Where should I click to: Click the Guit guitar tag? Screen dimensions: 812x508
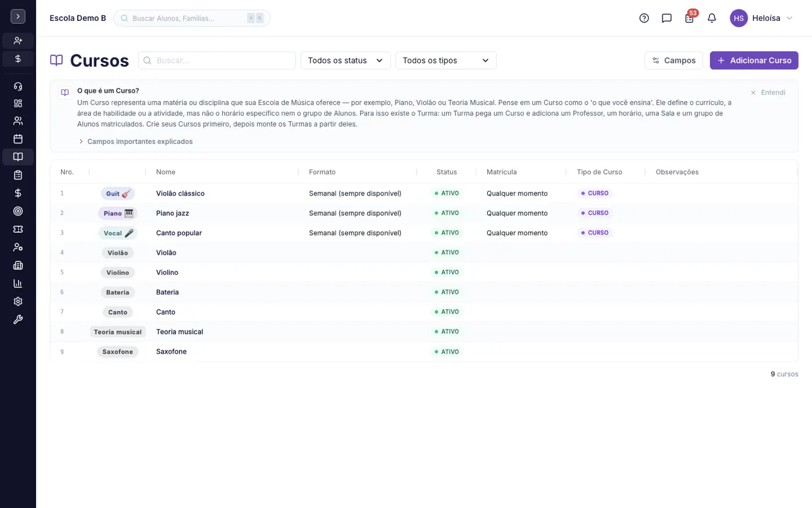click(118, 193)
